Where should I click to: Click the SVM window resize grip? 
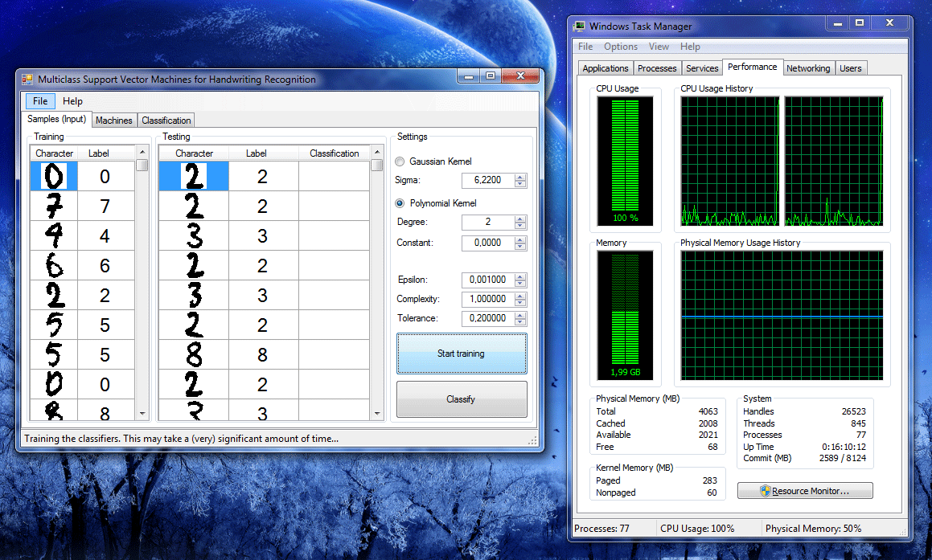tap(532, 440)
